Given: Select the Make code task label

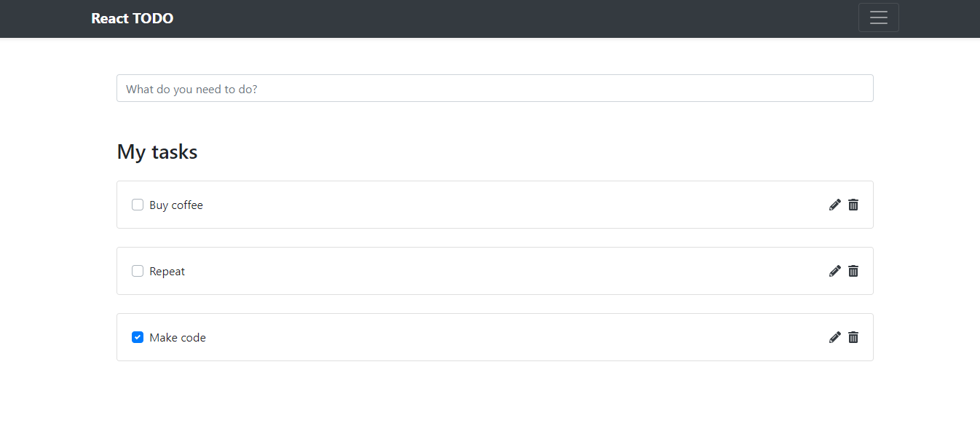Looking at the screenshot, I should (x=177, y=337).
